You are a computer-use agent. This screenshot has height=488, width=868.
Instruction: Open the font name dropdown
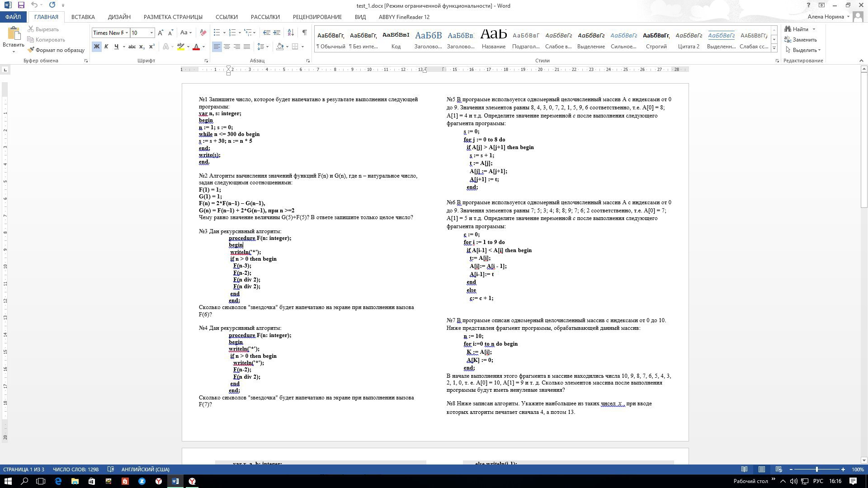click(x=127, y=33)
